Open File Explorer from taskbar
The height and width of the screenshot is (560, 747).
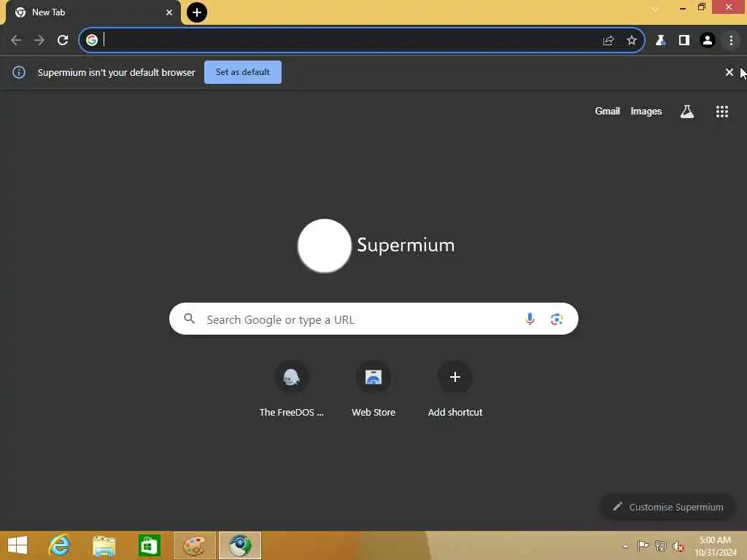point(104,545)
